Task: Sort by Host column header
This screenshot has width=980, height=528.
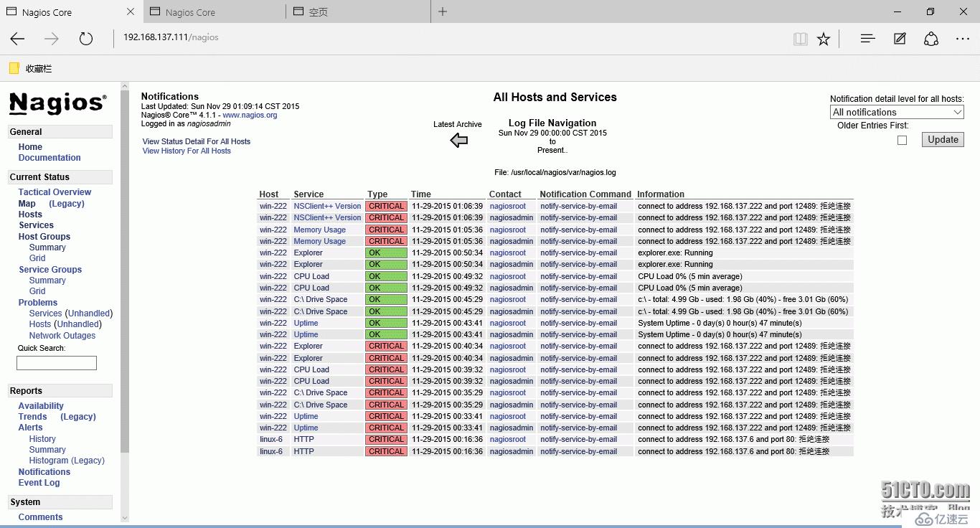Action: coord(269,194)
